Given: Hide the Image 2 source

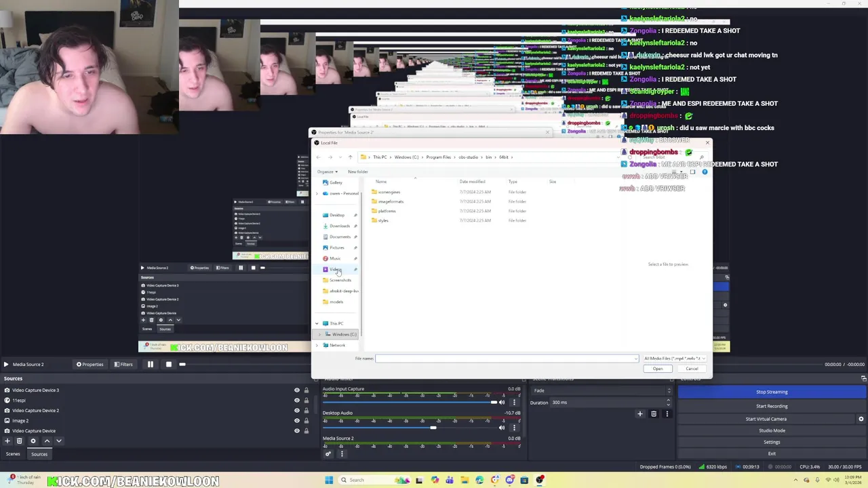Looking at the screenshot, I should (296, 420).
